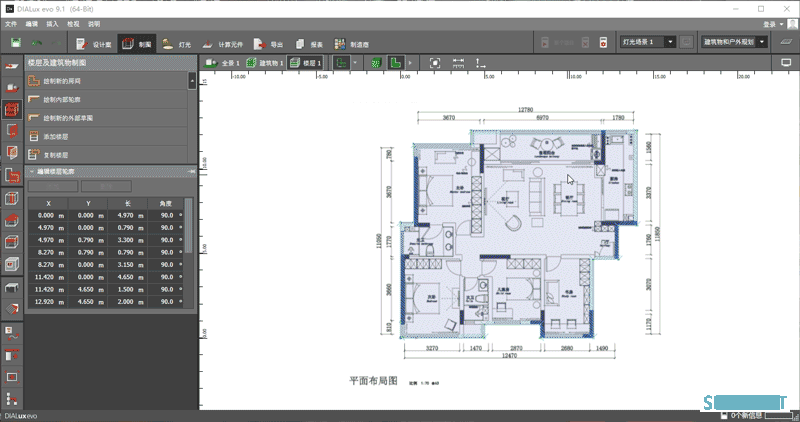This screenshot has height=422, width=800.
Task: Click the materials sidebar icon
Action: 12,309
